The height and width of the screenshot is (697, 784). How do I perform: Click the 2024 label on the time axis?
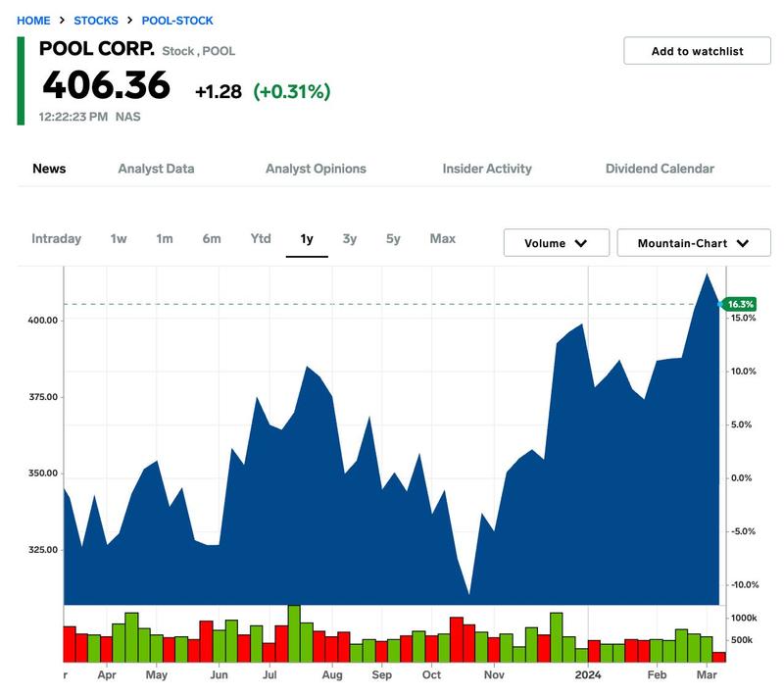click(x=588, y=675)
